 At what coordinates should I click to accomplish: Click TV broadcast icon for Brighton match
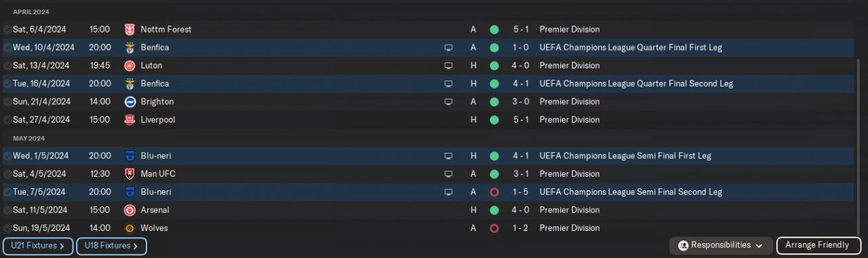(448, 102)
